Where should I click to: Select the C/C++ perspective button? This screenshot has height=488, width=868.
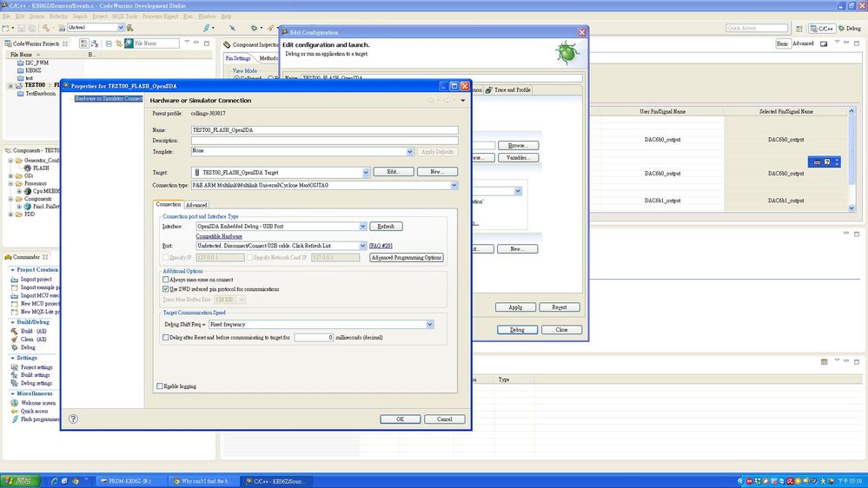(x=822, y=28)
